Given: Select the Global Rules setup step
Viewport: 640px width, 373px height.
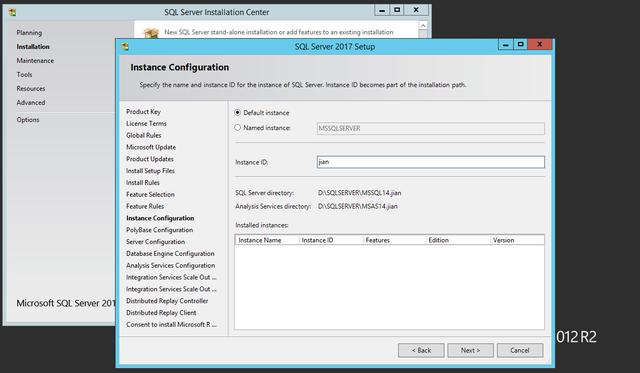Looking at the screenshot, I should point(144,135).
